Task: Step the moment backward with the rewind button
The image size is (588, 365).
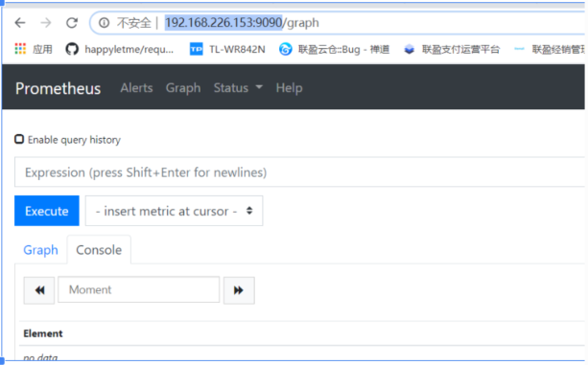Action: point(39,290)
